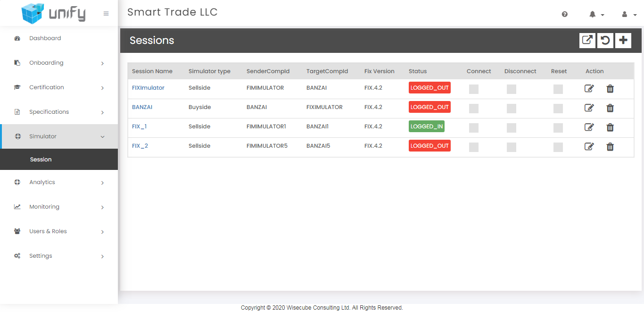Click Reset box for BANZAI row
Screen dimensions: 644x312
(558, 109)
